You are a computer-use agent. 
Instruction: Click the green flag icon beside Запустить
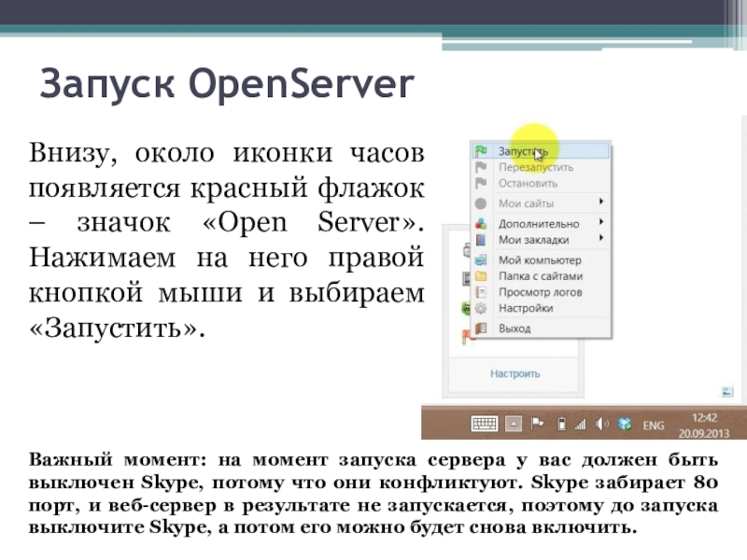point(481,151)
